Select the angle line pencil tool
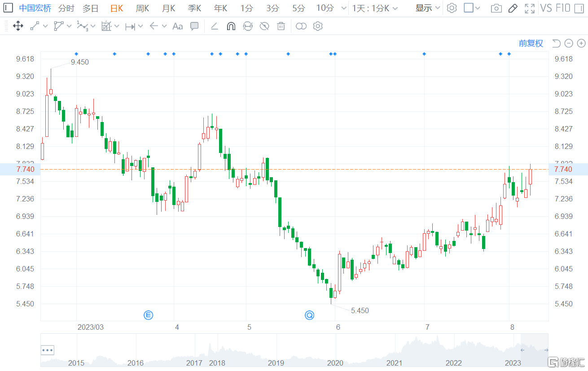 tap(214, 26)
